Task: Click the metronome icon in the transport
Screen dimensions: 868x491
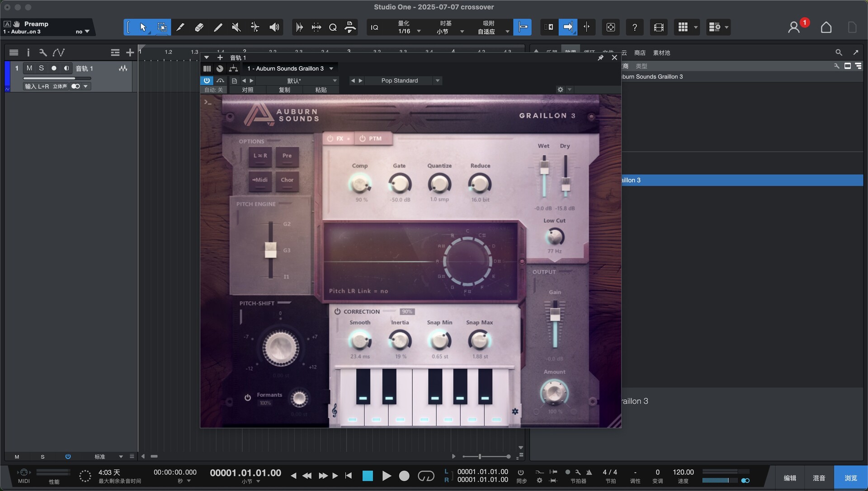Action: tap(589, 472)
